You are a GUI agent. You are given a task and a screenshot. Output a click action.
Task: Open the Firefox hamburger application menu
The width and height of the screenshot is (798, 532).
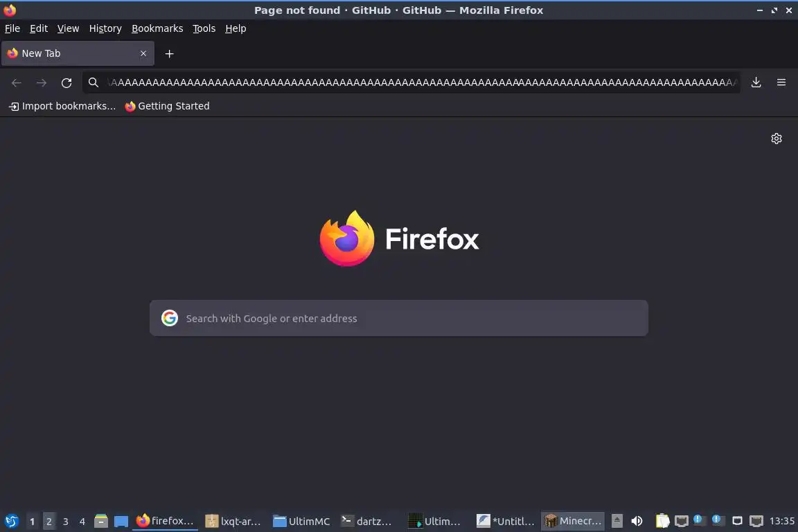pyautogui.click(x=781, y=82)
